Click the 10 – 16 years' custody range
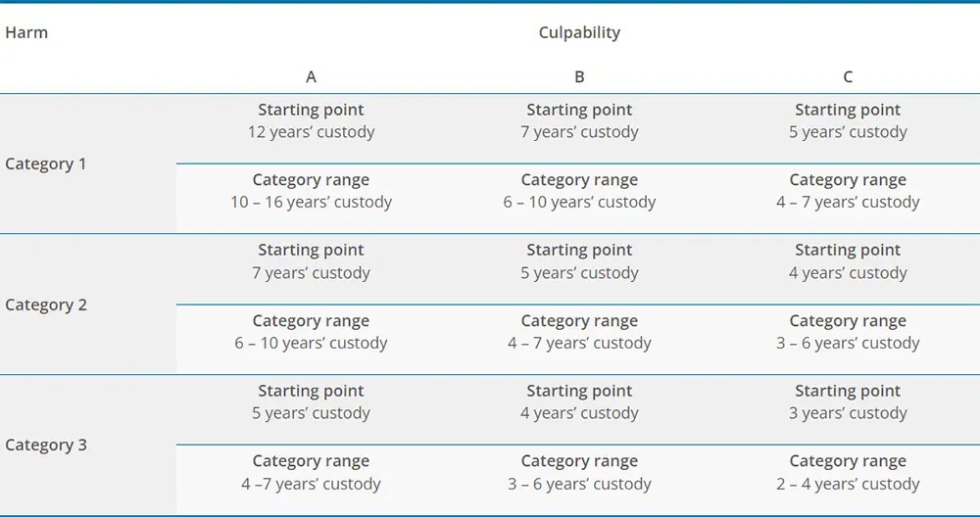Screen dimensions: 980x517 (311, 203)
